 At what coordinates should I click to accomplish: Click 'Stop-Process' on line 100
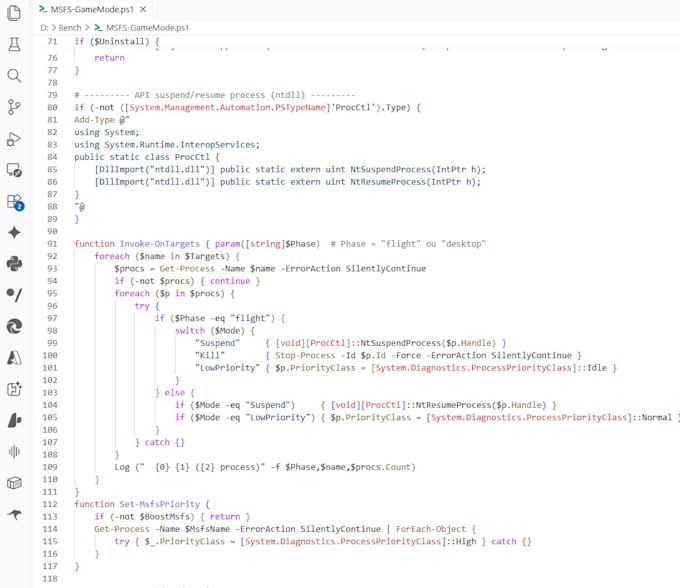click(x=305, y=356)
